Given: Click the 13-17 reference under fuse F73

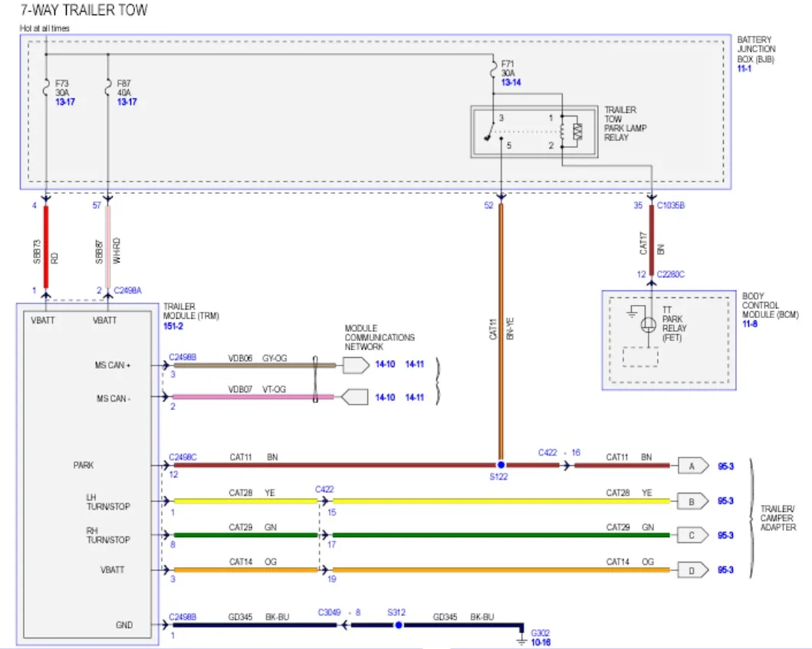Looking at the screenshot, I should [x=65, y=102].
